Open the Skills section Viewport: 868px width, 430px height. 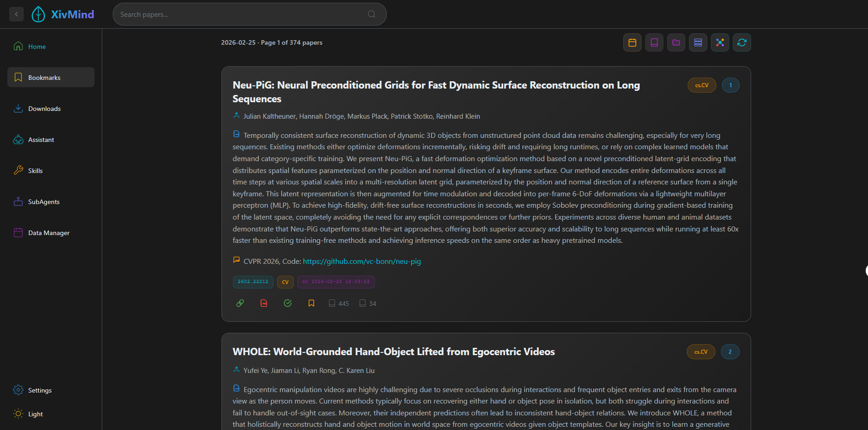coord(51,171)
